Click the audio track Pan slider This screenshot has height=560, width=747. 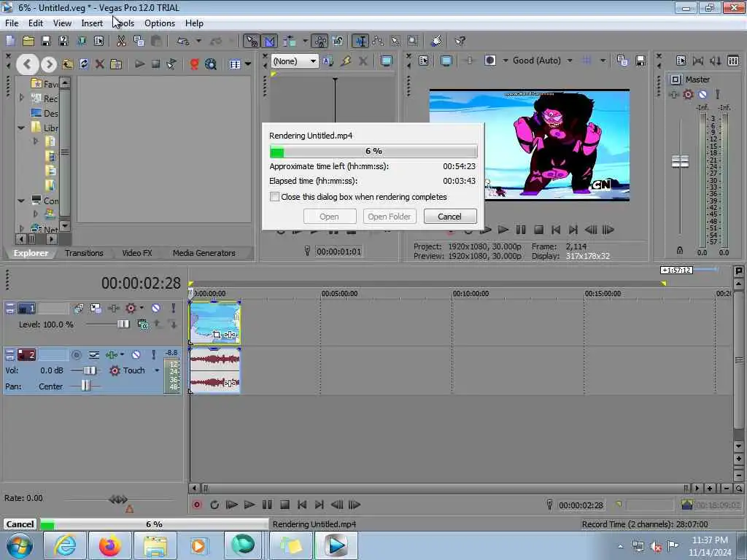tap(85, 386)
